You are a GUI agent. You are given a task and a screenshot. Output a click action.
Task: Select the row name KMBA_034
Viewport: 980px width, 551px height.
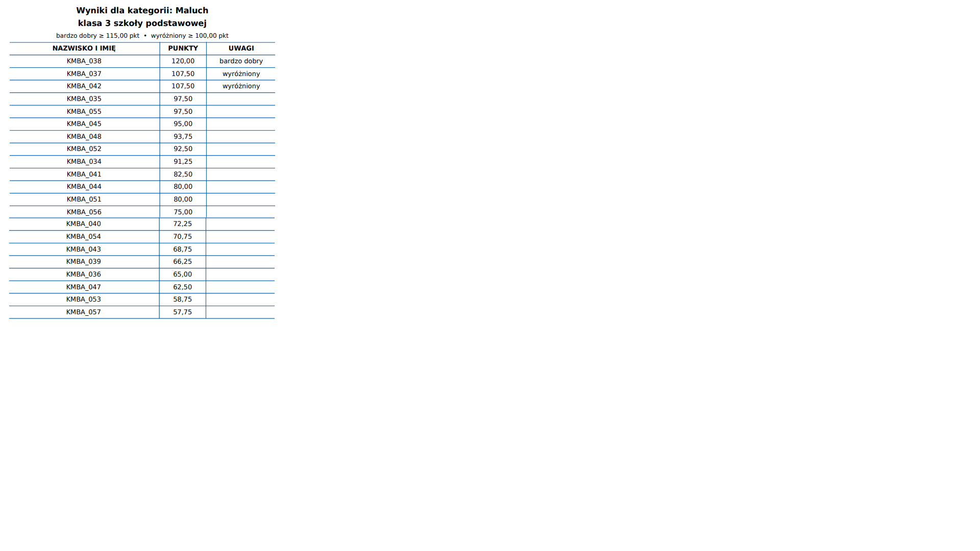(84, 162)
